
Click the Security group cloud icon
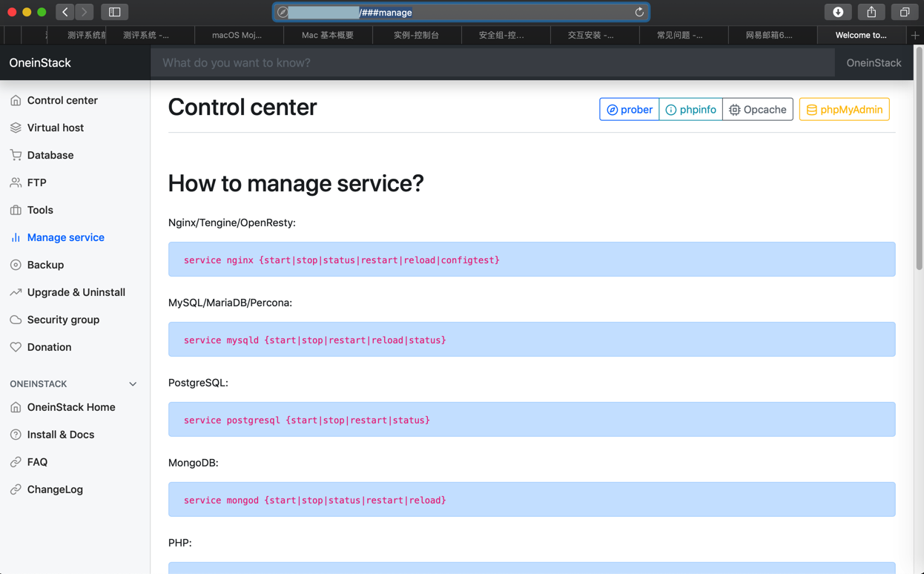pyautogui.click(x=16, y=320)
